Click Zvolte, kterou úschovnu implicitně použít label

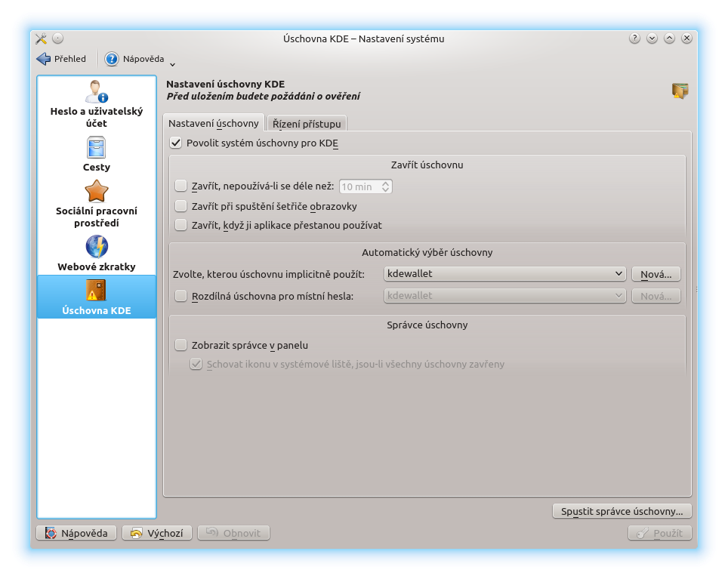269,274
